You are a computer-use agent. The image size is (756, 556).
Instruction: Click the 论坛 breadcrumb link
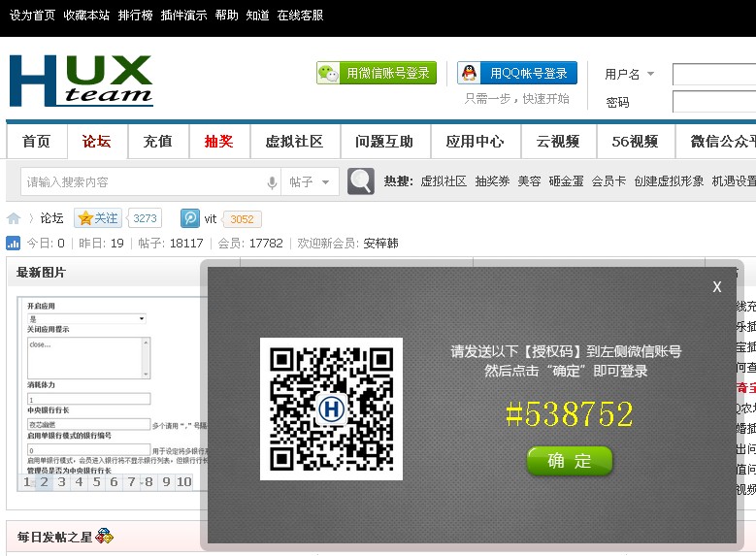click(52, 218)
